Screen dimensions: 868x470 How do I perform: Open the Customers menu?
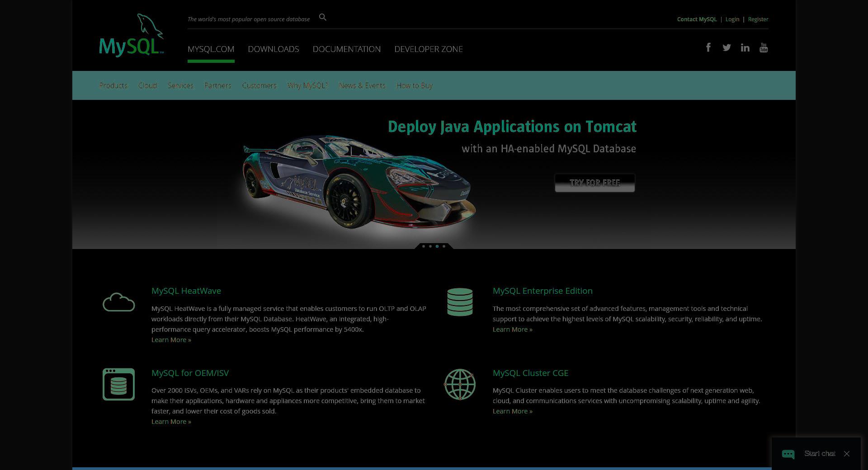(x=259, y=85)
